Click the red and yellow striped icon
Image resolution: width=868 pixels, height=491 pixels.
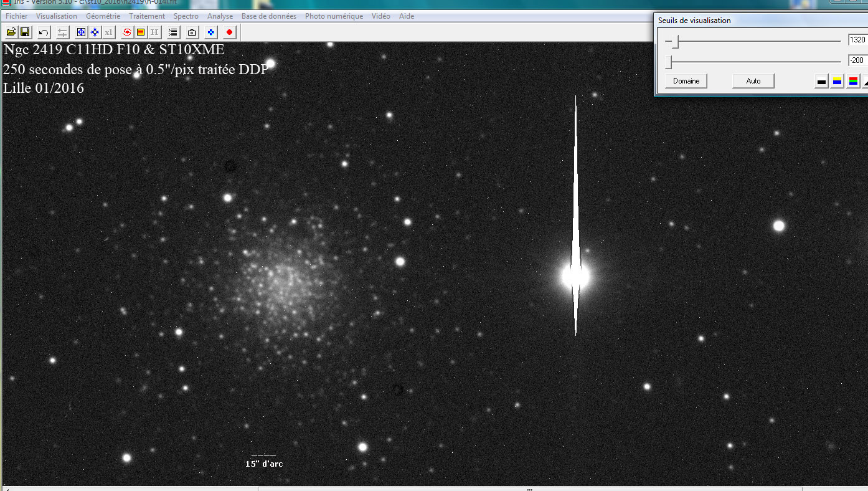[x=141, y=32]
